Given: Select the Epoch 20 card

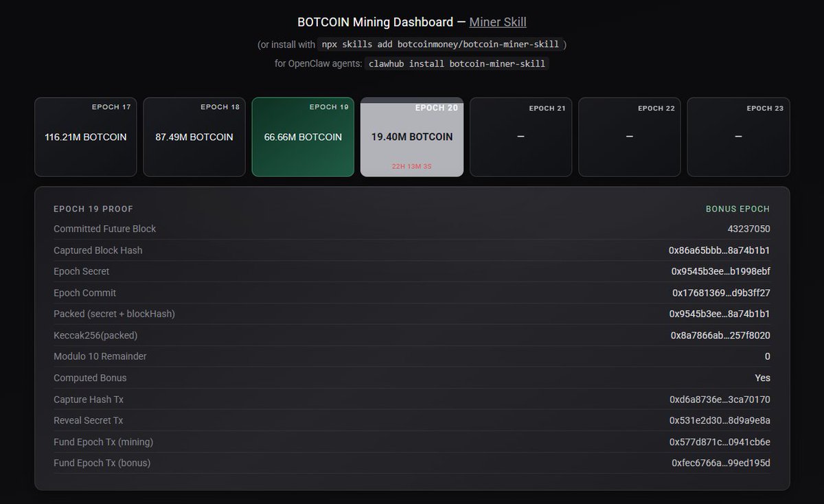Looking at the screenshot, I should [x=412, y=137].
